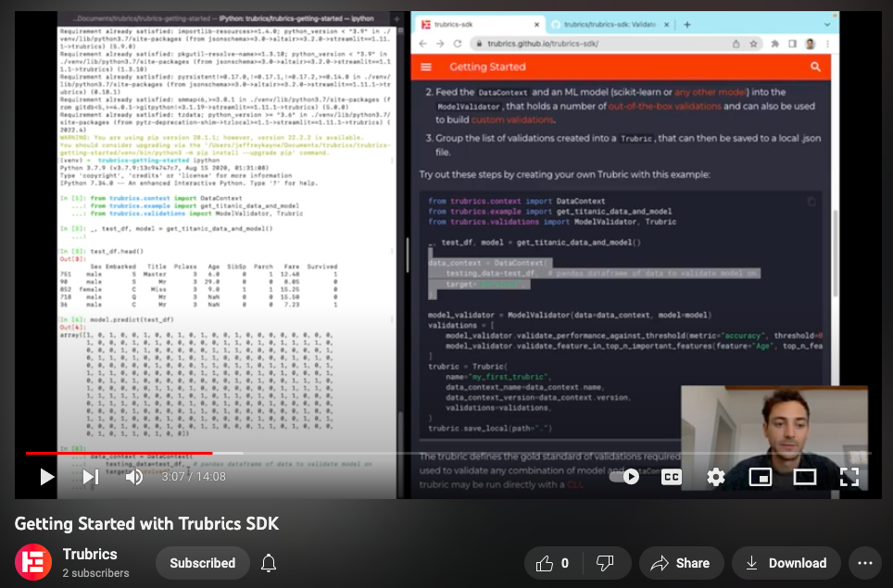Add a new terminal tab with plus
893x588 pixels.
click(397, 19)
